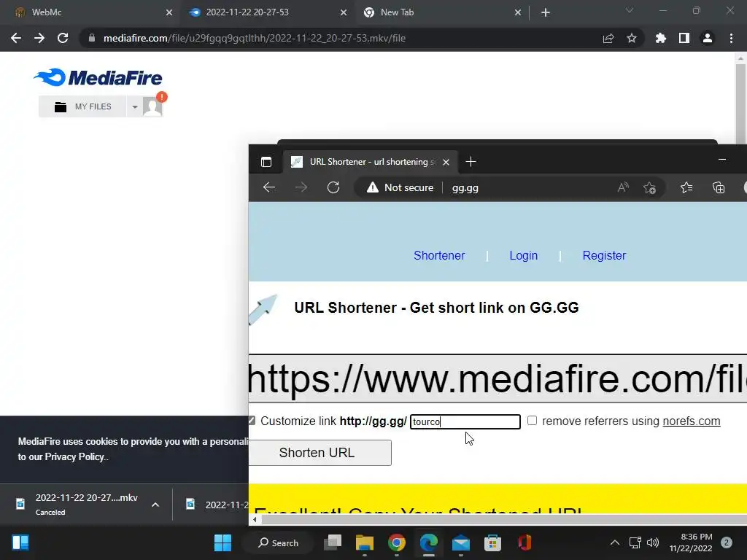This screenshot has width=747, height=560.
Task: Click the gg.gg address in Edge
Action: pyautogui.click(x=465, y=187)
